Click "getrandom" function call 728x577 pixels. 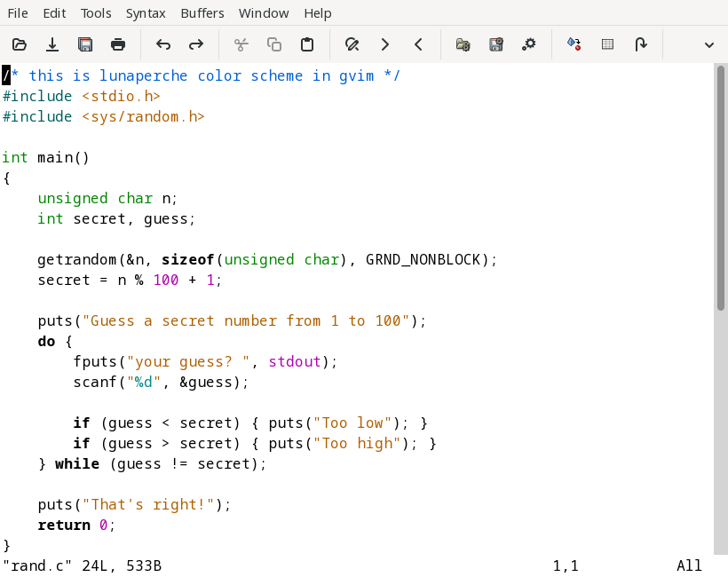pyautogui.click(x=77, y=259)
